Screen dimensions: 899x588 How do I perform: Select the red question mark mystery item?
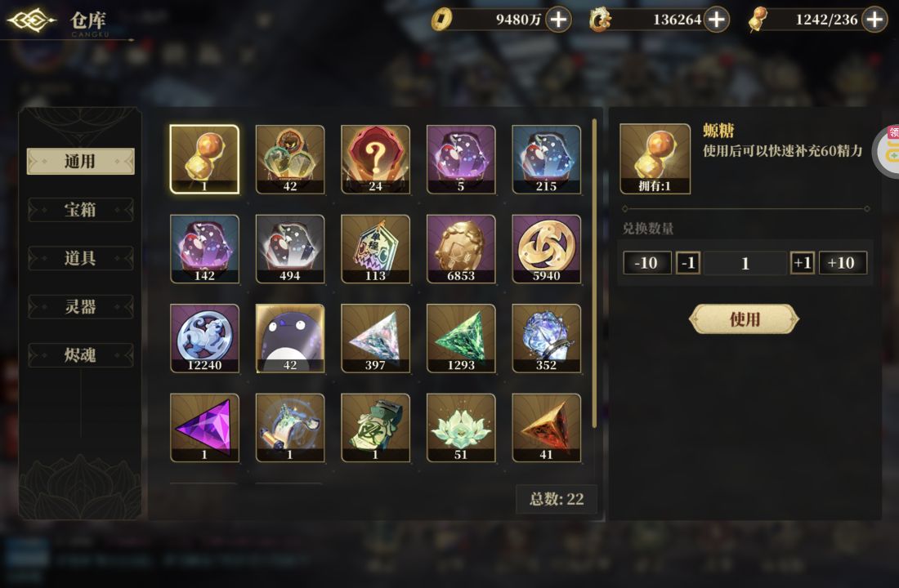click(376, 160)
